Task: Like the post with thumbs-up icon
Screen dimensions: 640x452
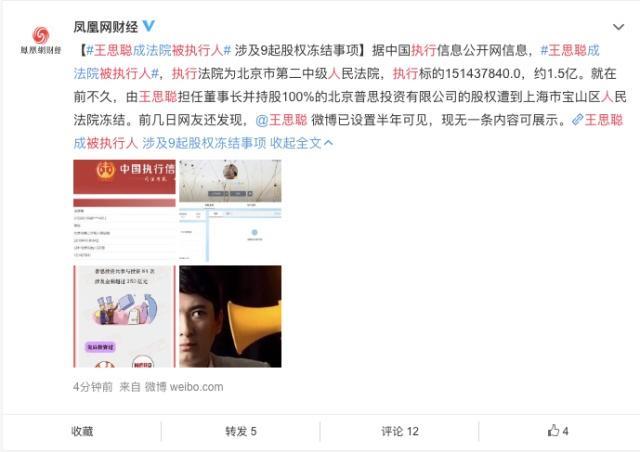Action: [x=558, y=431]
